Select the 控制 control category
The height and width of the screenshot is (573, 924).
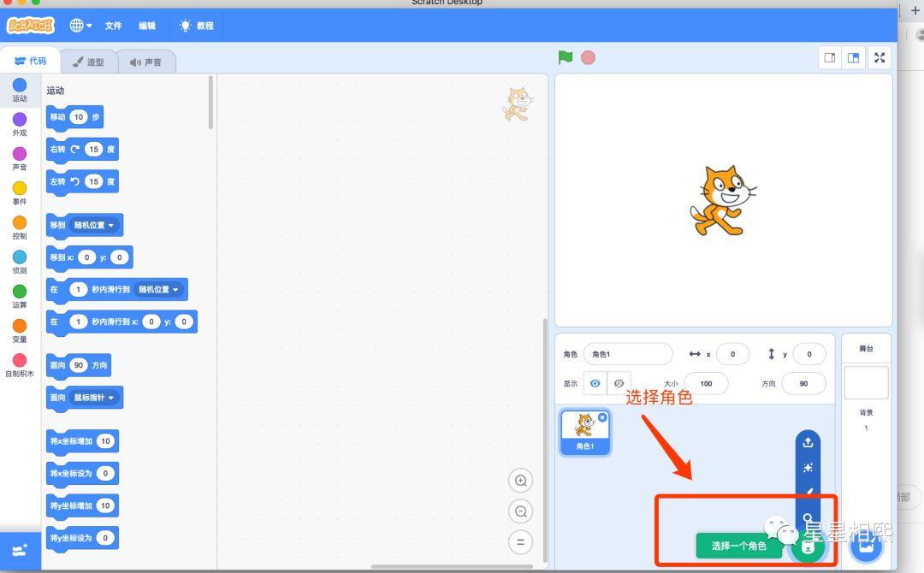point(20,227)
